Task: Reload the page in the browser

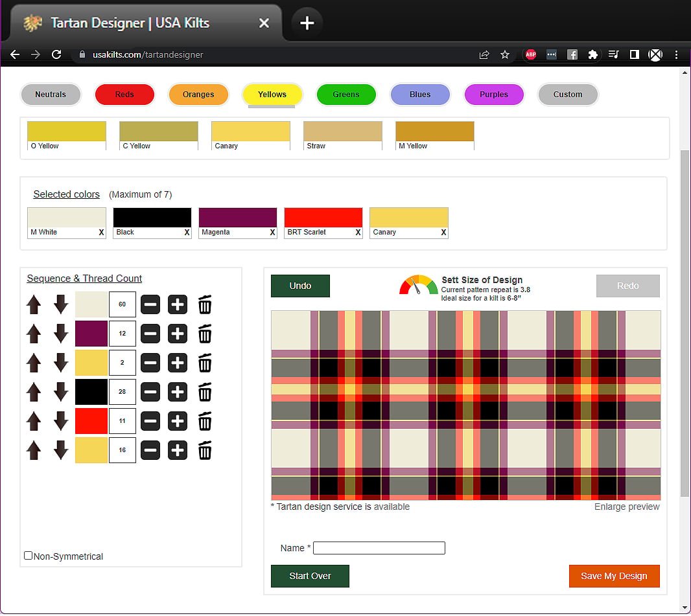Action: click(x=56, y=54)
